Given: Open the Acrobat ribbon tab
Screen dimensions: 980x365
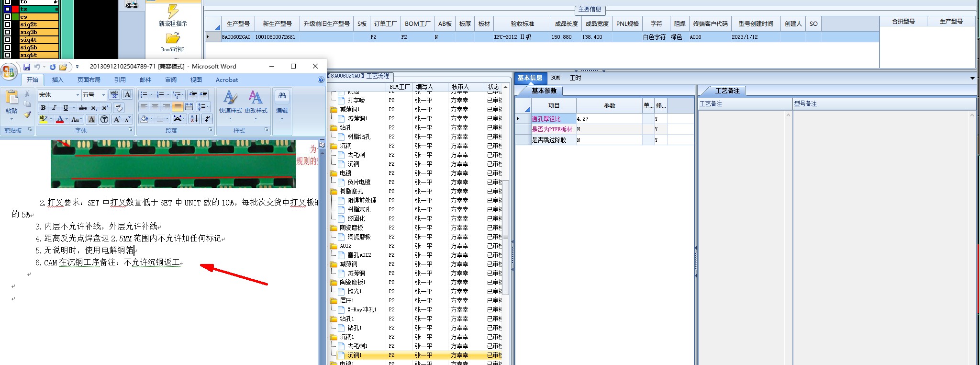Looking at the screenshot, I should (227, 80).
